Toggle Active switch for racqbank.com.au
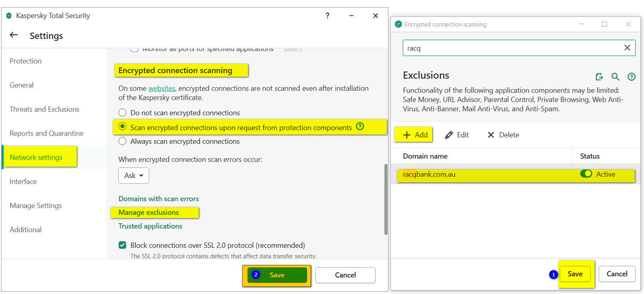Image resolution: width=644 pixels, height=294 pixels. point(586,174)
